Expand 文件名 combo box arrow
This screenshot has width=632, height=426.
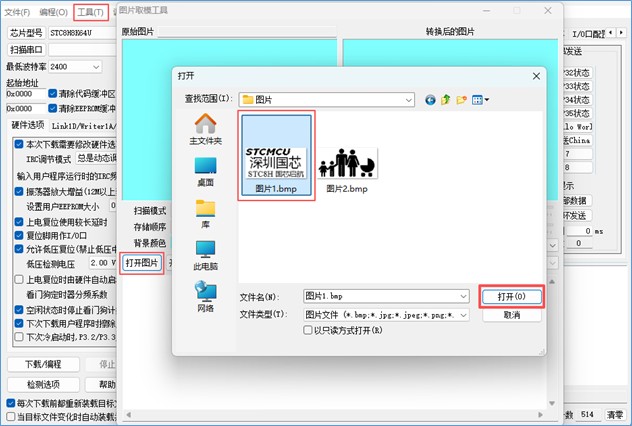[x=464, y=297]
